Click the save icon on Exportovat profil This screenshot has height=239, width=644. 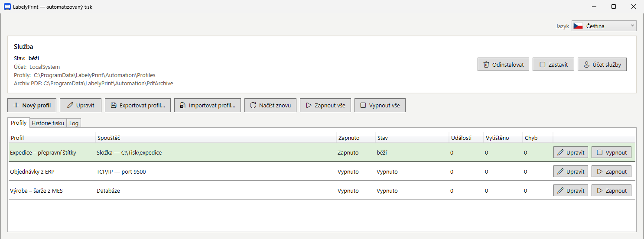[x=114, y=105]
